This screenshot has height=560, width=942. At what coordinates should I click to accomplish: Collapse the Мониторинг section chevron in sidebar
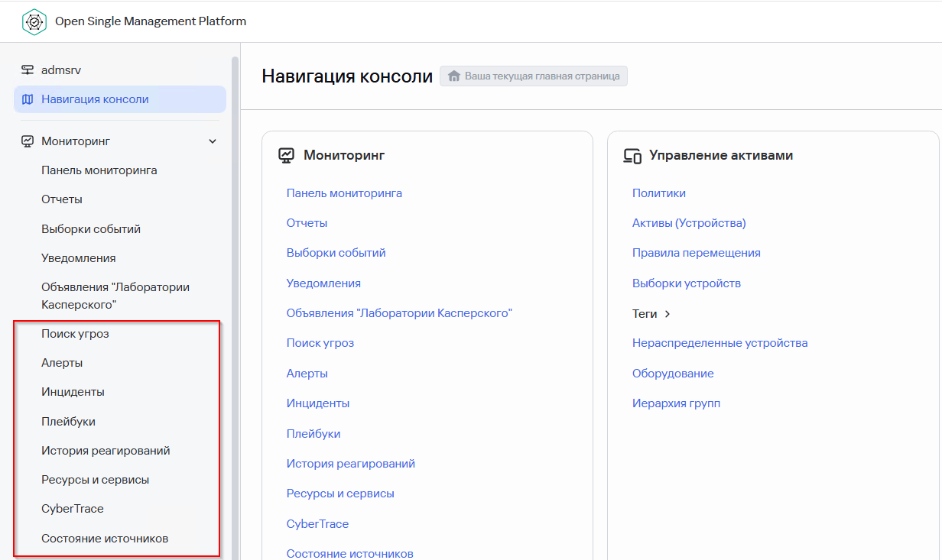213,141
